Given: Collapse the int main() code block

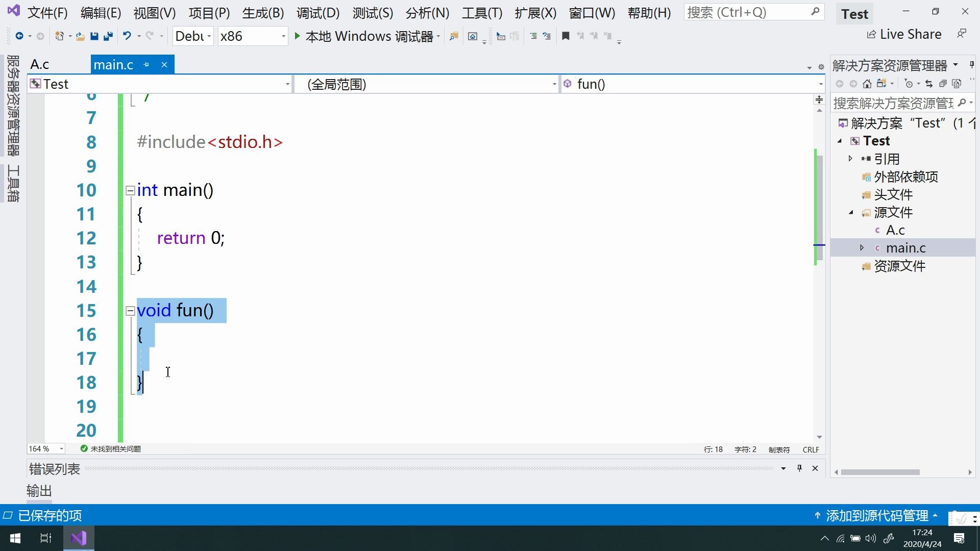Looking at the screenshot, I should (x=130, y=190).
